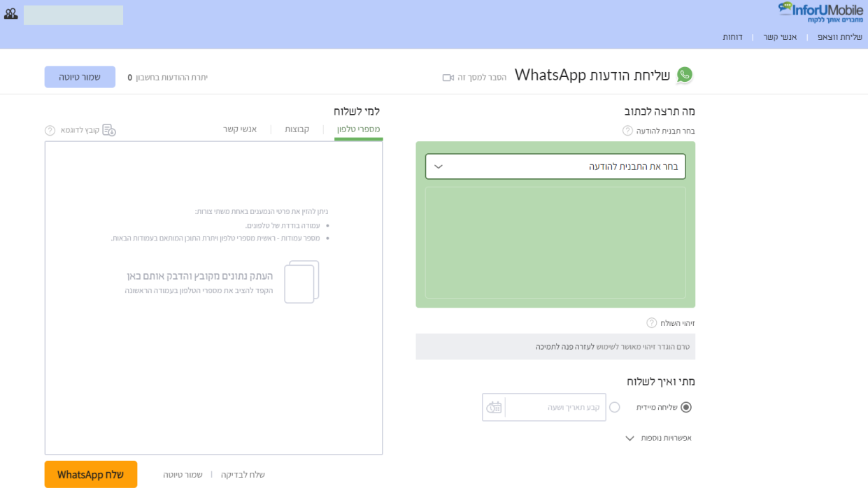Switch to אנשי קשר recipients tab
The height and width of the screenshot is (493, 868).
click(240, 130)
